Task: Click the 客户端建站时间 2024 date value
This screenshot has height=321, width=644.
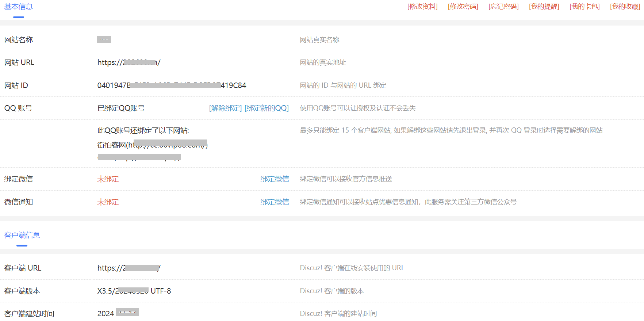Action: tap(118, 313)
